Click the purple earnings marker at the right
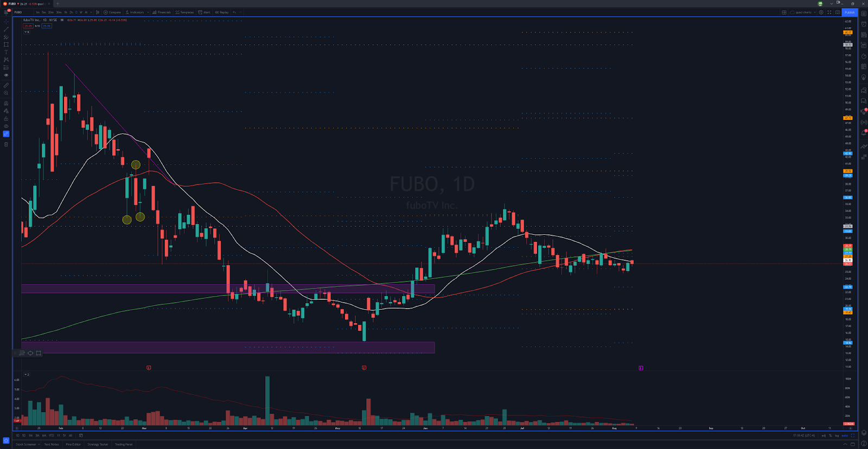Screen dimensions: 868x449 point(641,368)
